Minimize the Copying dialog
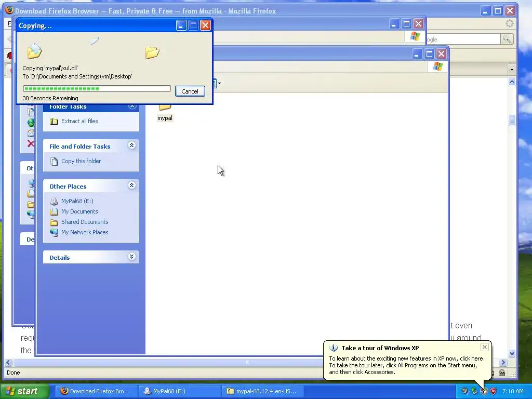 (x=181, y=25)
